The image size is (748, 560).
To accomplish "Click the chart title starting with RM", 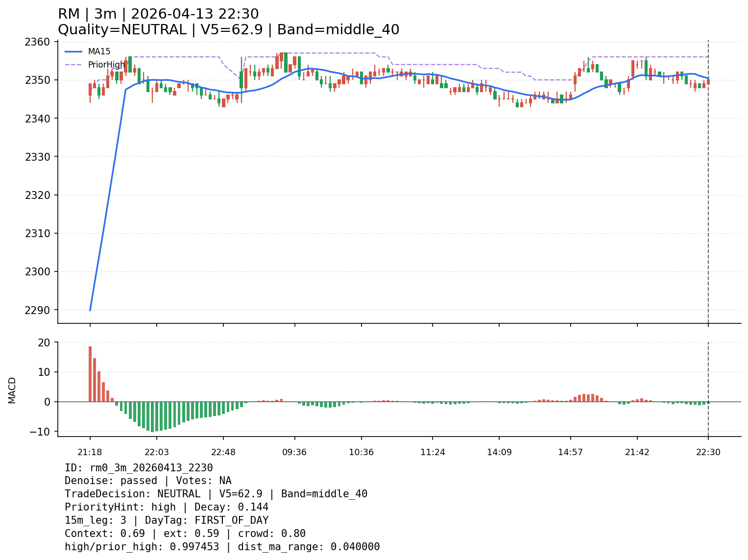I will coord(158,14).
